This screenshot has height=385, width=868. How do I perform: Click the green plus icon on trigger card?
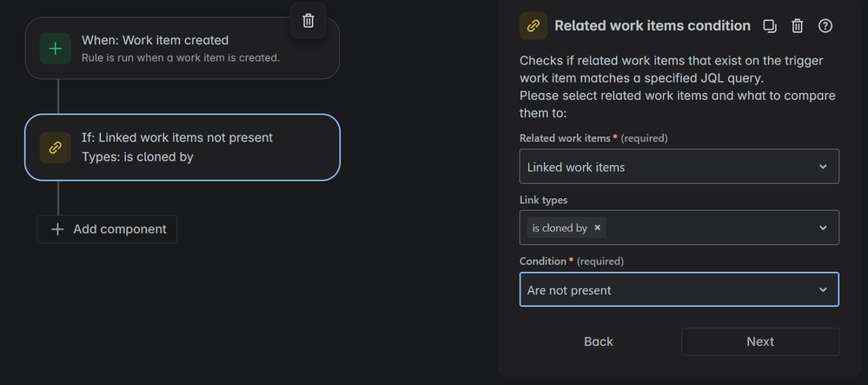pos(56,49)
